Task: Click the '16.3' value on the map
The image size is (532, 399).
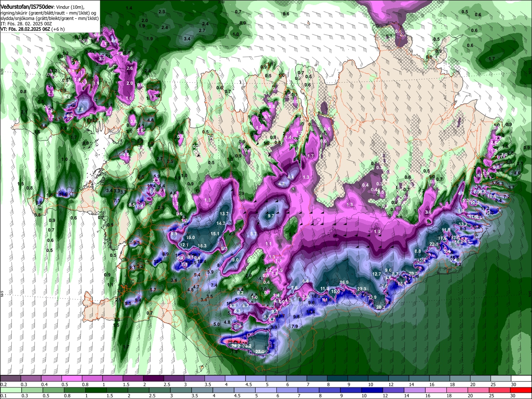Action: click(202, 246)
